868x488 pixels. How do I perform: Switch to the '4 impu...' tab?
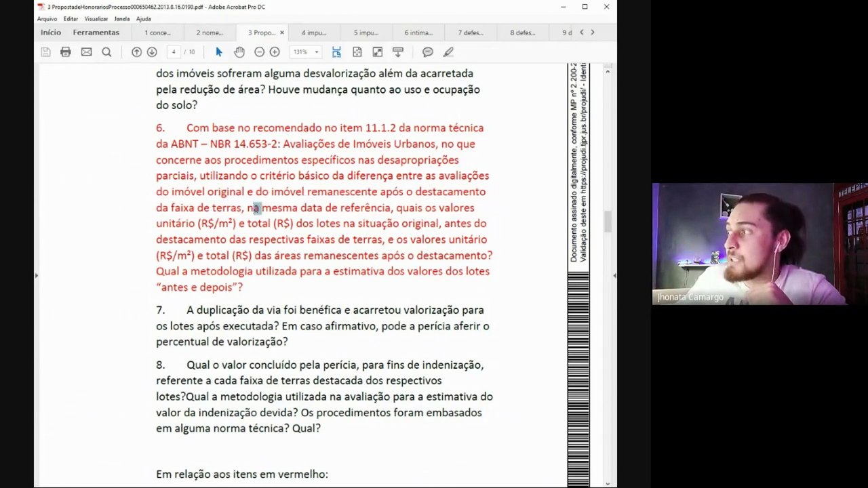(x=314, y=33)
